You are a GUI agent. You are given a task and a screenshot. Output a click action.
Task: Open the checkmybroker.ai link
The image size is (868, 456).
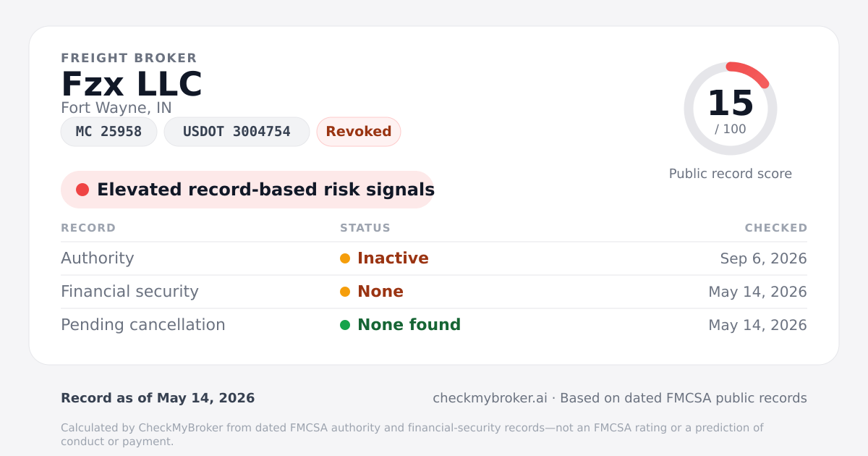coord(490,398)
